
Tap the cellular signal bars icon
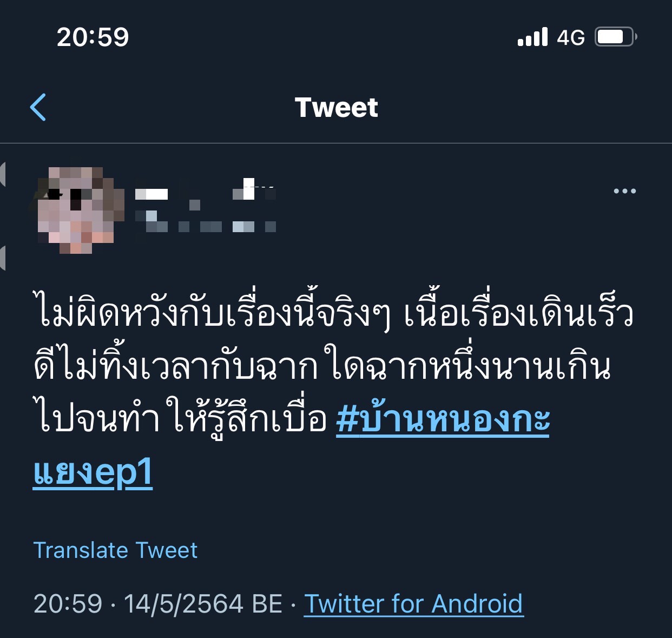point(532,37)
